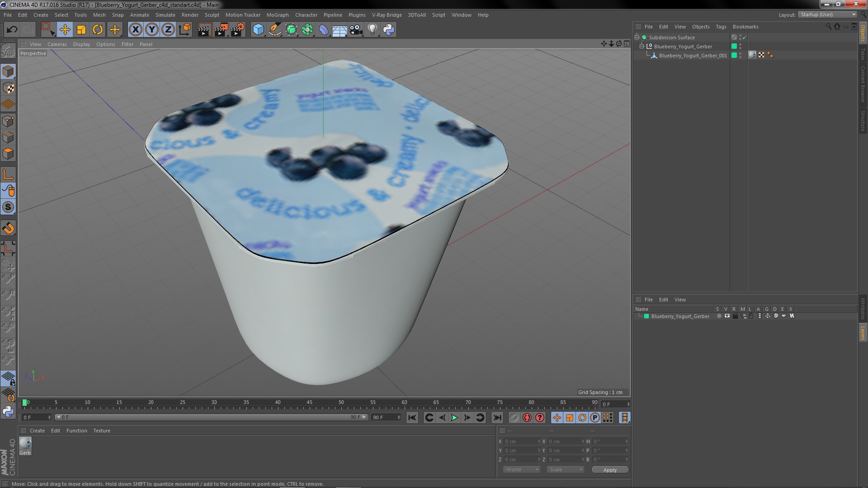
Task: Toggle X-axis lock
Action: pos(135,30)
